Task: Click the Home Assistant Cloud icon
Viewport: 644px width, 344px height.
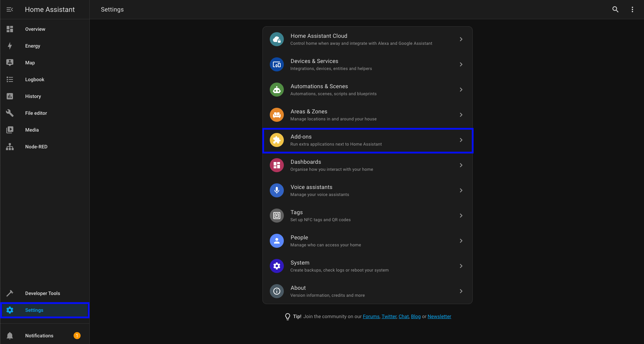Action: point(277,39)
